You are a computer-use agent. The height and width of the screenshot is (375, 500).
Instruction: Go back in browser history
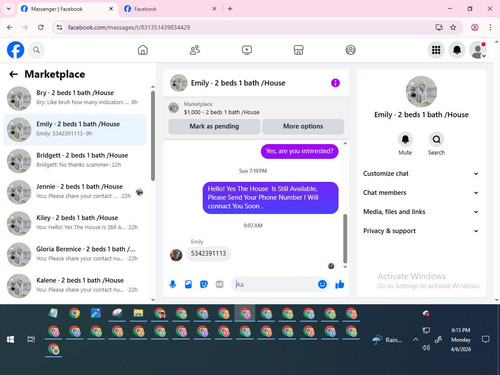click(10, 27)
